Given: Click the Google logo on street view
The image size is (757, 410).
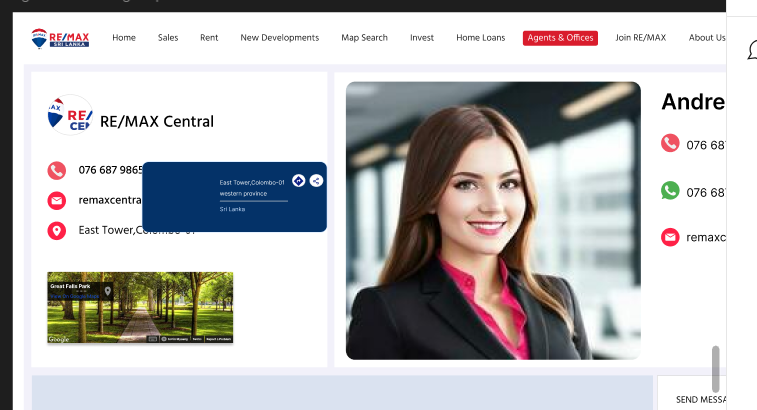Looking at the screenshot, I should (x=58, y=339).
